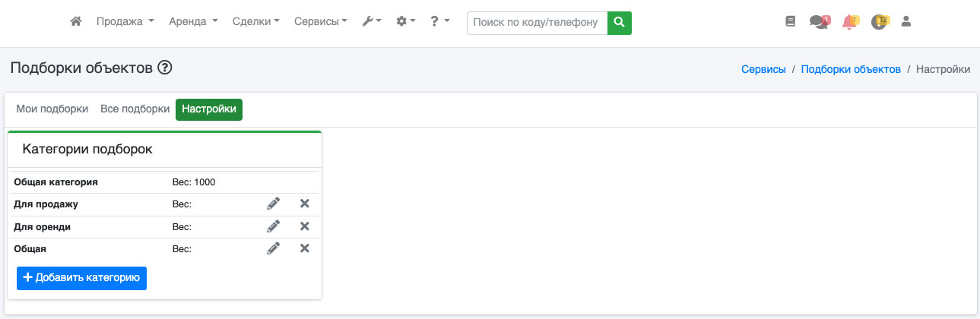
Task: Edit the Для оренди category
Action: tap(274, 226)
